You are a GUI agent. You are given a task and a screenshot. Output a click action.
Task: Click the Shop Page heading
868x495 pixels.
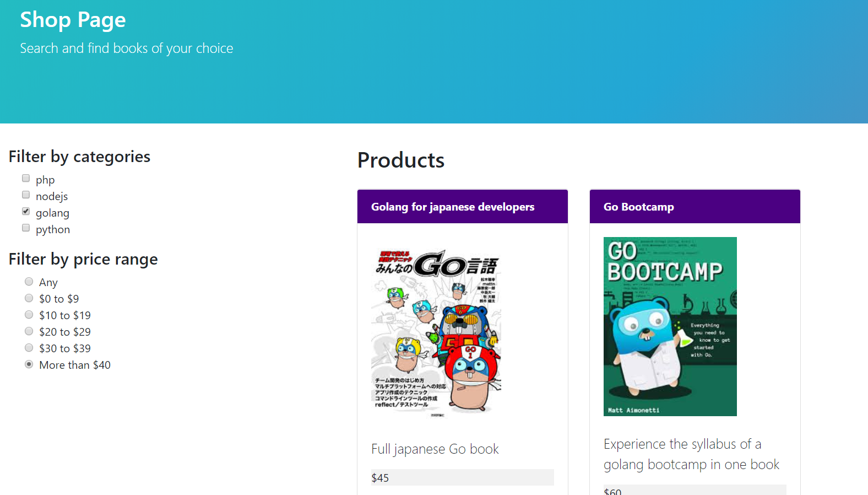73,20
